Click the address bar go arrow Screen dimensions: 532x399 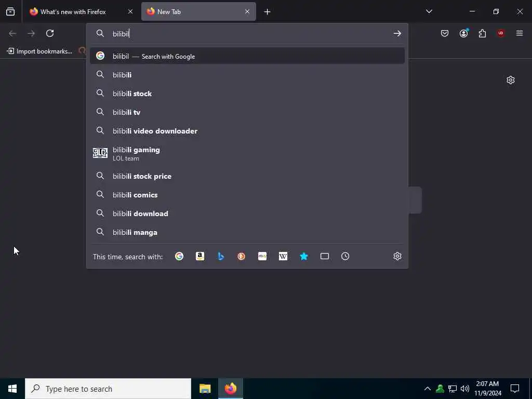[397, 34]
